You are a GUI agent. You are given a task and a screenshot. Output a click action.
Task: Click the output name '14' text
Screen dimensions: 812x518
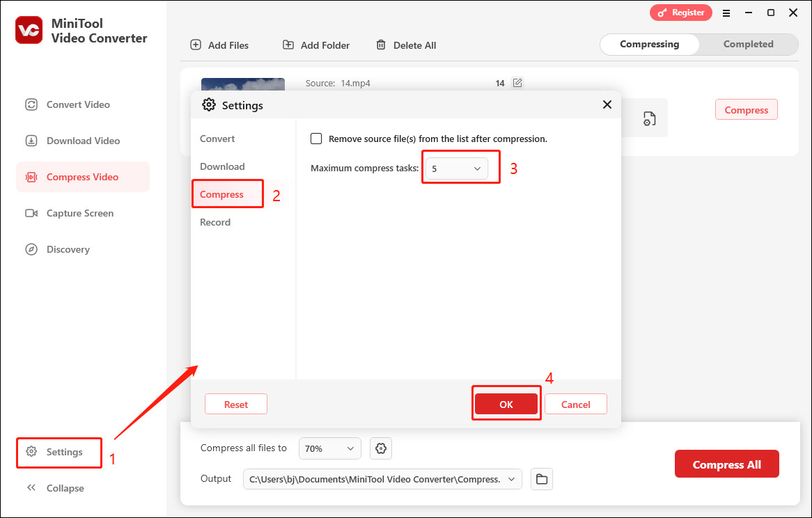tap(500, 84)
